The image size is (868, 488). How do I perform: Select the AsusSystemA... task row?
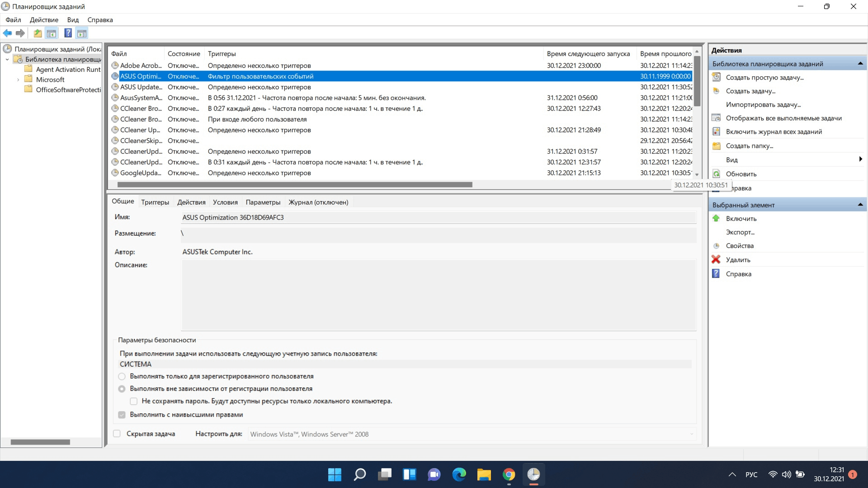click(401, 98)
